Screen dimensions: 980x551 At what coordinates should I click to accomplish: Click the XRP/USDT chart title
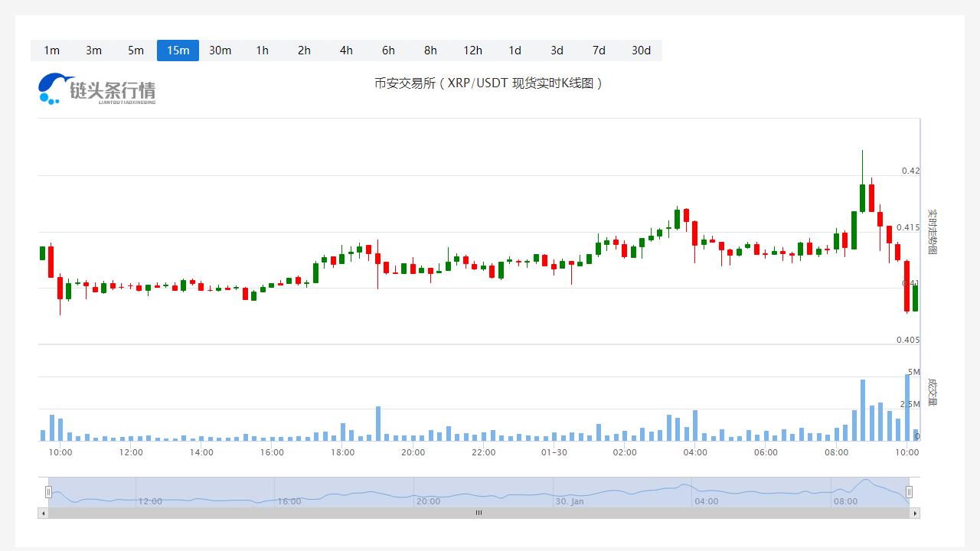(488, 83)
